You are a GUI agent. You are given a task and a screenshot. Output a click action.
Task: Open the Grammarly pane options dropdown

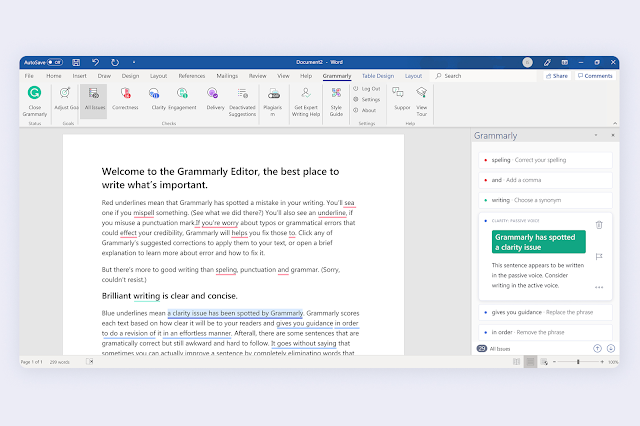point(596,135)
